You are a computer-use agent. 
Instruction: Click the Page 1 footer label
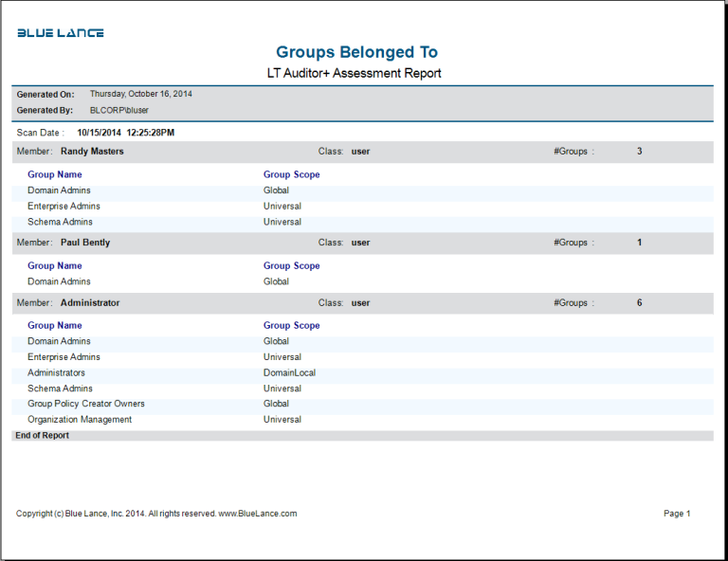tap(677, 514)
